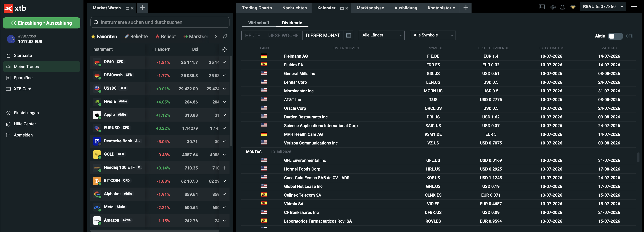644x232 pixels.
Task: Toggle the Aktie/CFD switch
Action: click(615, 36)
